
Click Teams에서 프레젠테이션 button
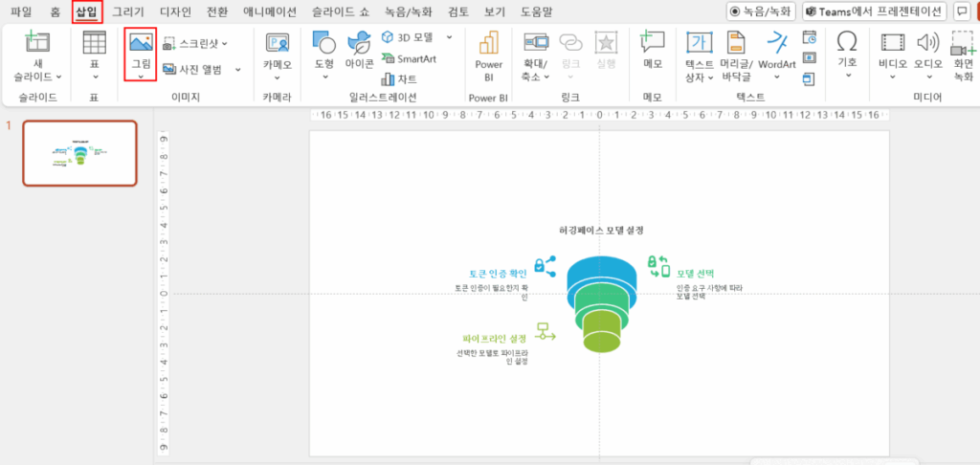point(875,11)
